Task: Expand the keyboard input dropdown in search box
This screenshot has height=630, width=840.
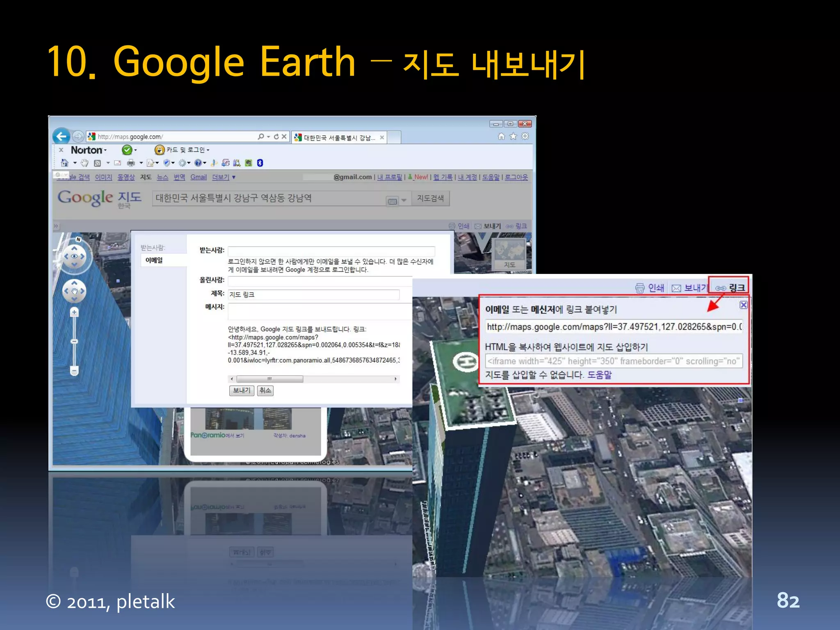Action: 404,201
